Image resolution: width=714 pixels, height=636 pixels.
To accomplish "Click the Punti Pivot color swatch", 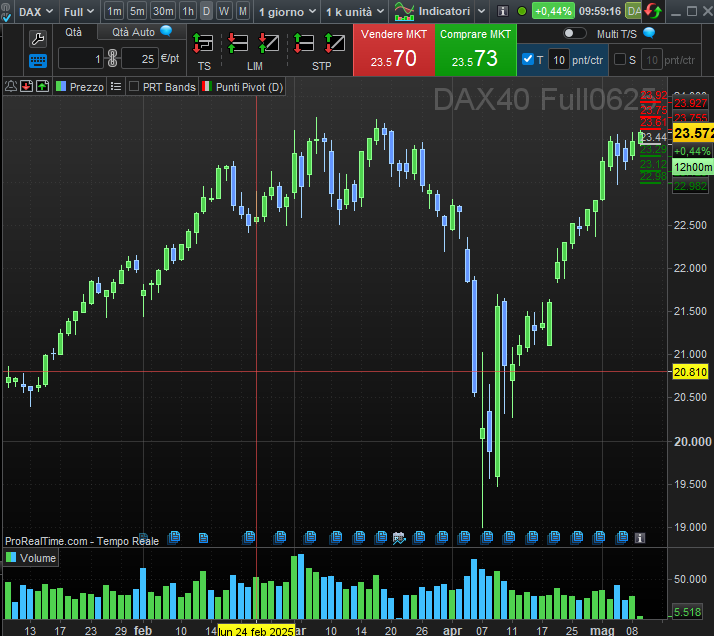I will tap(207, 86).
